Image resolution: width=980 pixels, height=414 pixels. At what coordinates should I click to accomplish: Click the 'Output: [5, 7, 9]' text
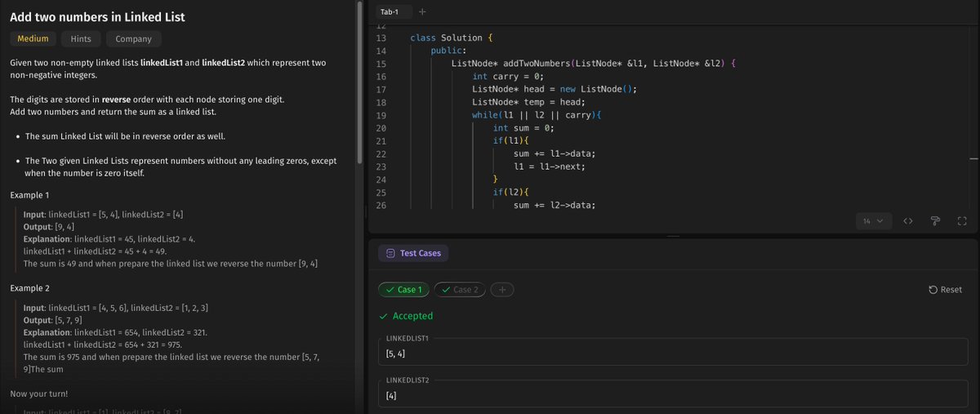(53, 321)
